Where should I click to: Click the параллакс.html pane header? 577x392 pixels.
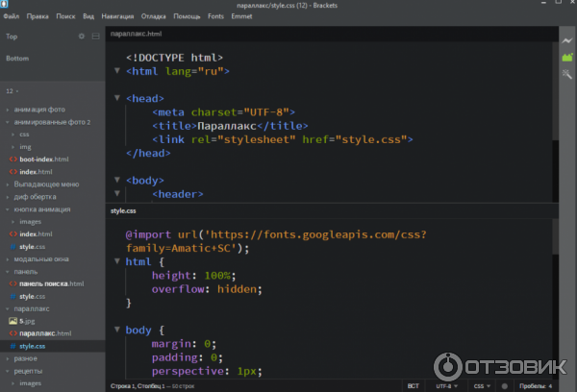click(136, 33)
